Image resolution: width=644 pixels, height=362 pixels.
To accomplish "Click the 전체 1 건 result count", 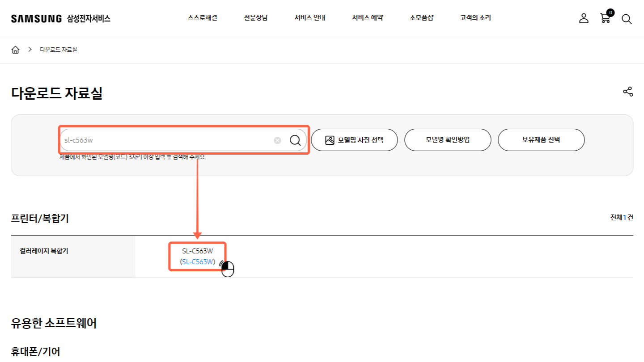I will tap(622, 218).
